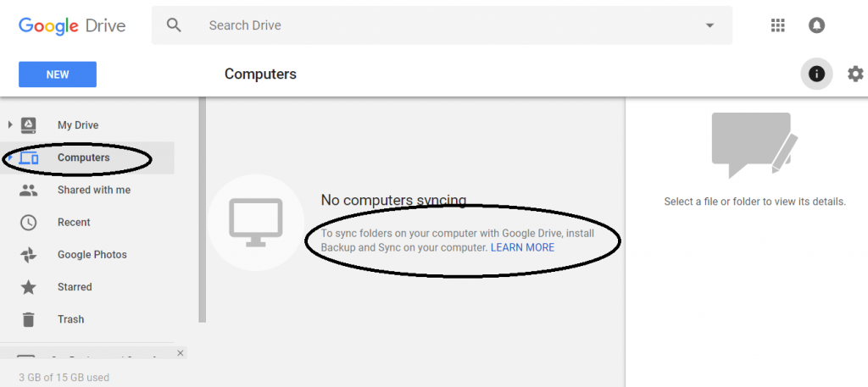Open the settings gear menu

coord(855,74)
